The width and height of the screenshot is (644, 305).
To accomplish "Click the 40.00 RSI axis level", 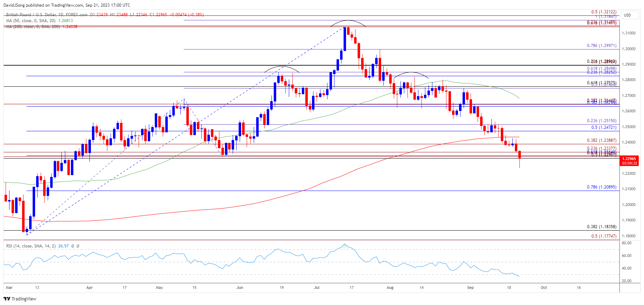I will click(x=626, y=268).
